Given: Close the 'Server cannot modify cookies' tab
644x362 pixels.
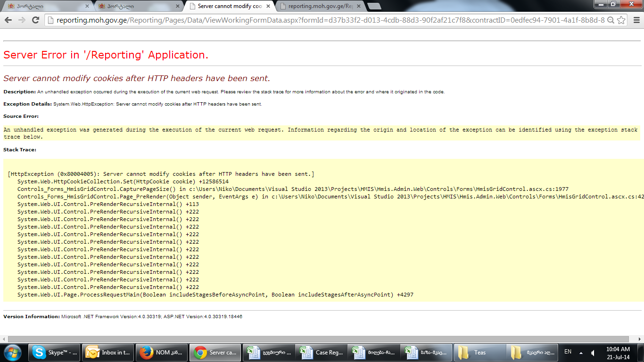Looking at the screenshot, I should click(269, 6).
